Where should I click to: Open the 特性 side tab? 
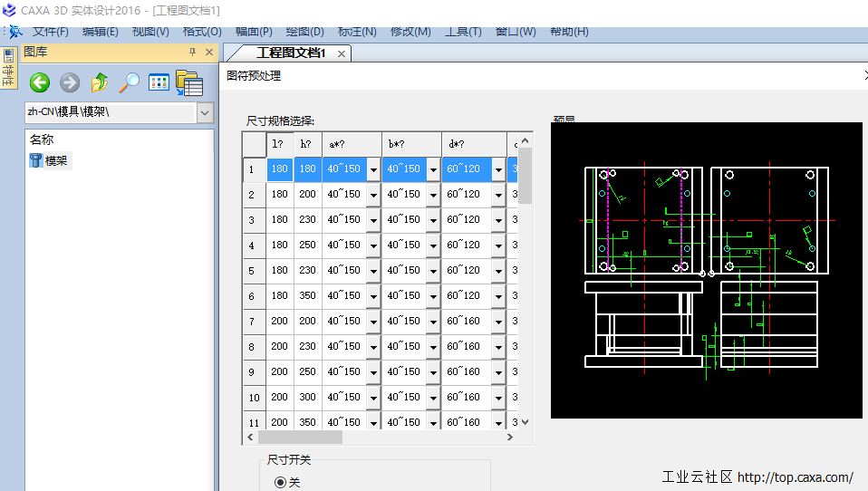tap(8, 69)
